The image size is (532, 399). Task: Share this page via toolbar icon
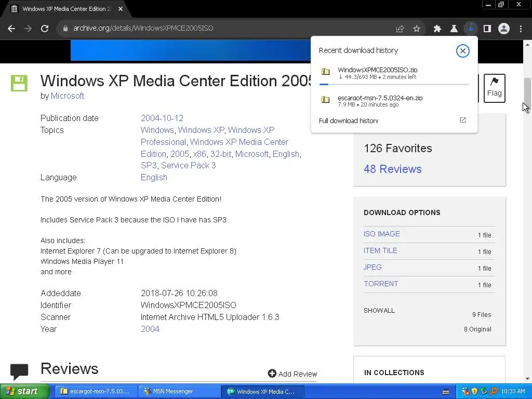tap(400, 29)
